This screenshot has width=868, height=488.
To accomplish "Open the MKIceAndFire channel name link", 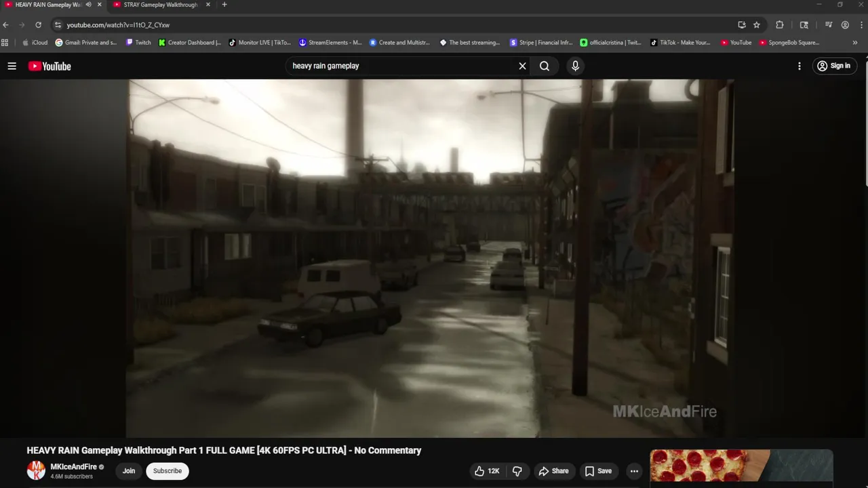I will click(73, 467).
